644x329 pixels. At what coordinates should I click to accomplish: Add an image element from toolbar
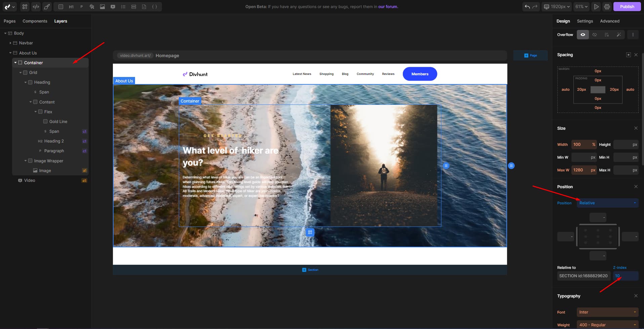(x=102, y=7)
